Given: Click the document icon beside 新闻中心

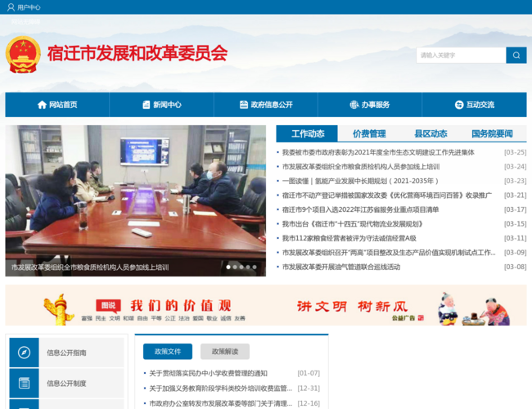Looking at the screenshot, I should 147,105.
